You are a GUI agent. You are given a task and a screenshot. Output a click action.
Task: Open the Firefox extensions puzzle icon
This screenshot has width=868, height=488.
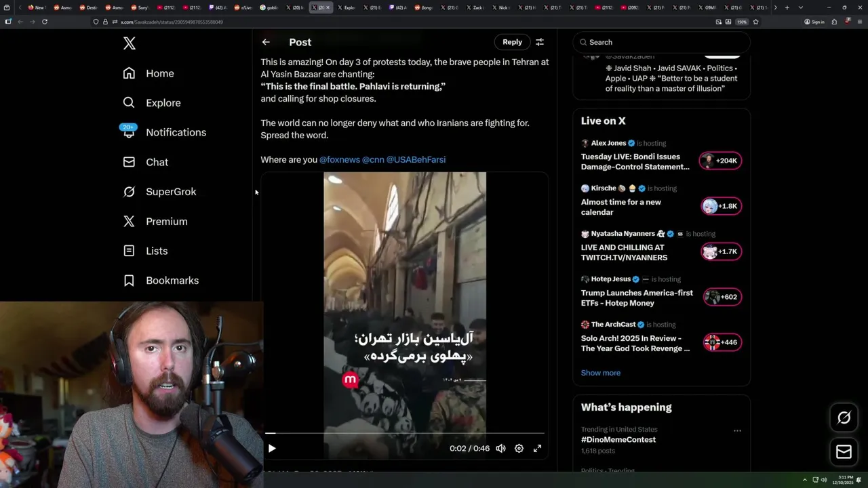pos(835,22)
